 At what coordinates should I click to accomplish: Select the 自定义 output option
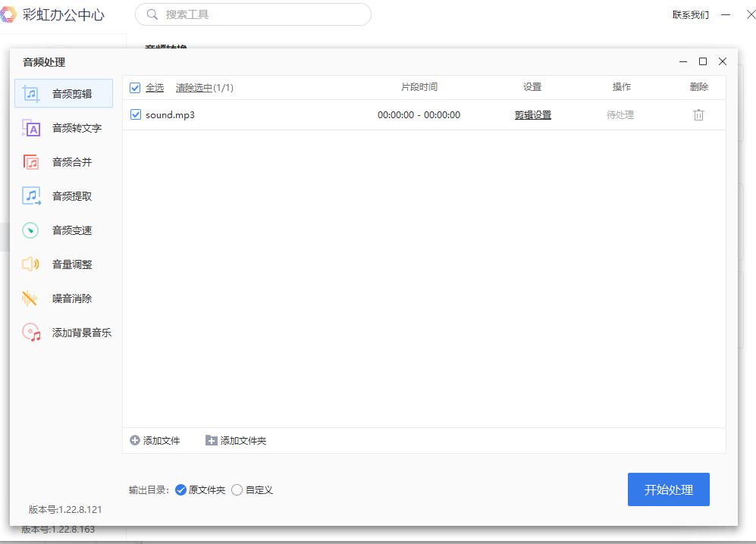click(237, 490)
